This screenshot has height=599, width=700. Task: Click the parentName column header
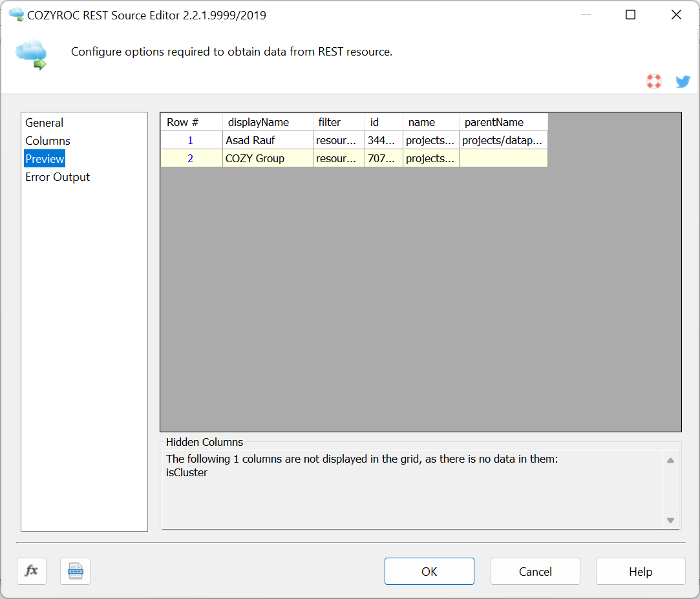pyautogui.click(x=504, y=122)
